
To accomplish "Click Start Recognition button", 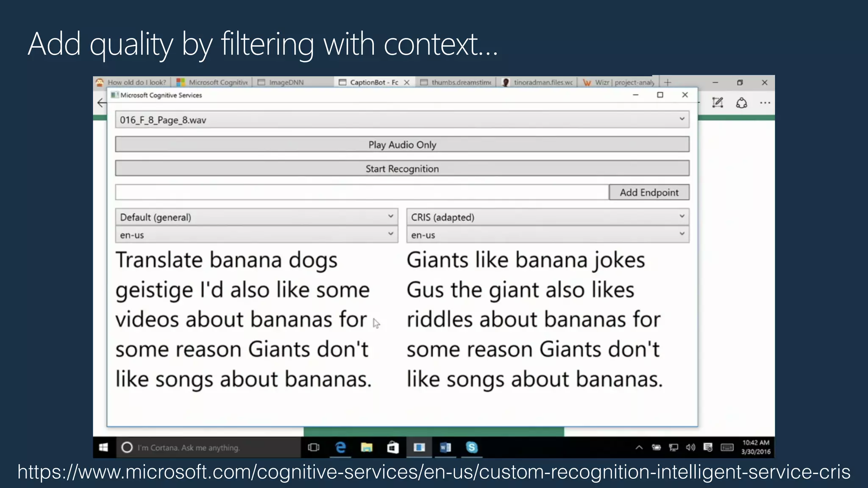I will pyautogui.click(x=402, y=169).
